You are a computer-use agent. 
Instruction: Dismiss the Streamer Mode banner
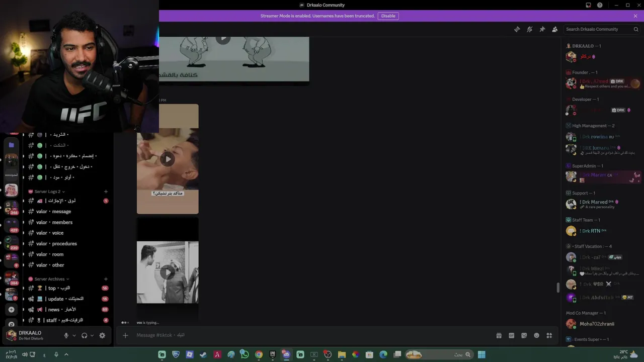pos(635,16)
